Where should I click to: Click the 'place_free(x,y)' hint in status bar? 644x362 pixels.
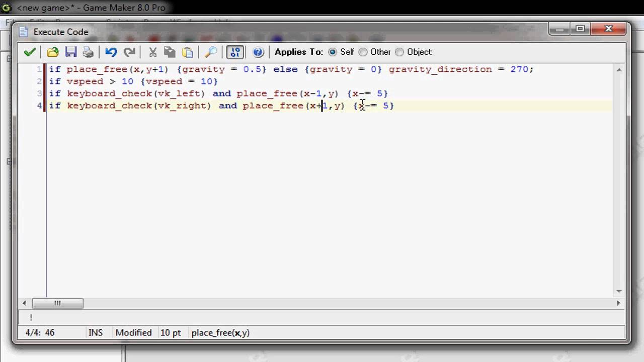click(x=220, y=332)
